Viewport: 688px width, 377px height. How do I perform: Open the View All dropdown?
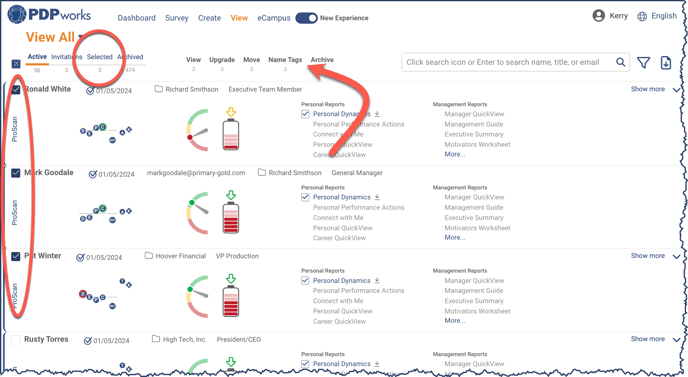point(54,37)
